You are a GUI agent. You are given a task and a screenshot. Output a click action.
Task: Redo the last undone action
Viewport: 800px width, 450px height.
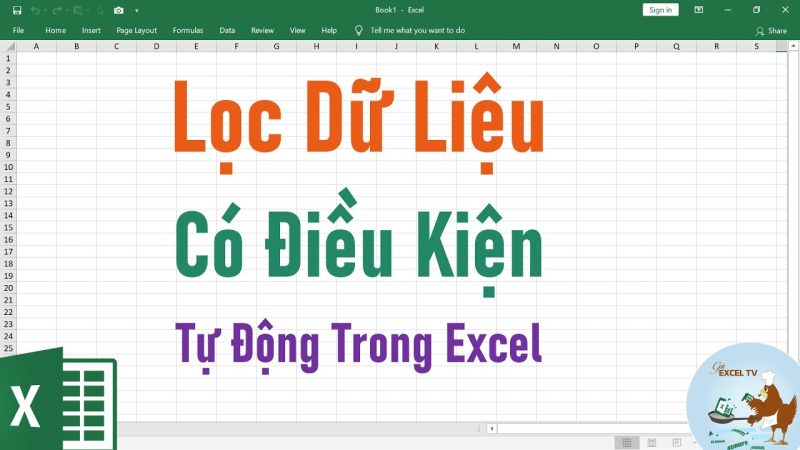pos(57,10)
